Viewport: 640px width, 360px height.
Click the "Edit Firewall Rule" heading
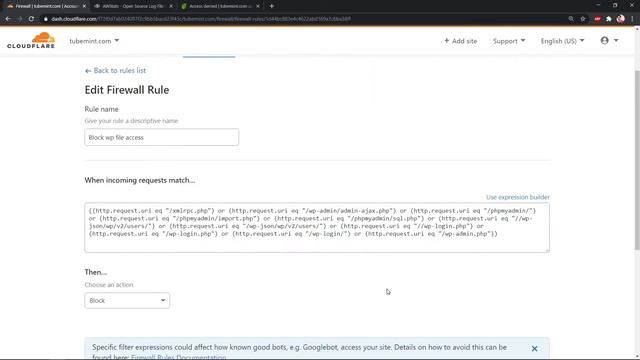tap(127, 90)
